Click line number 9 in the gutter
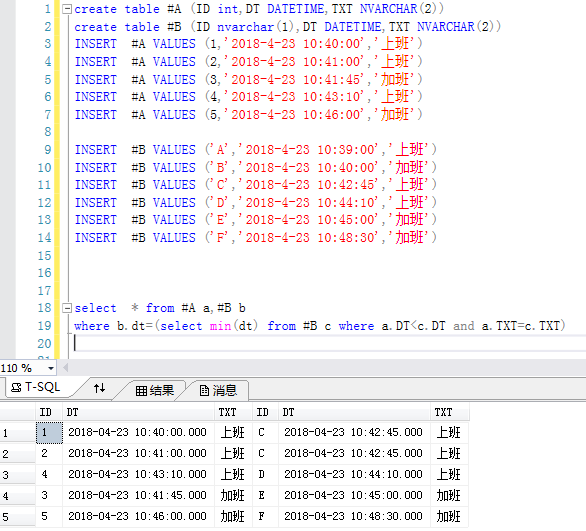Image resolution: width=586 pixels, height=531 pixels. 48,150
